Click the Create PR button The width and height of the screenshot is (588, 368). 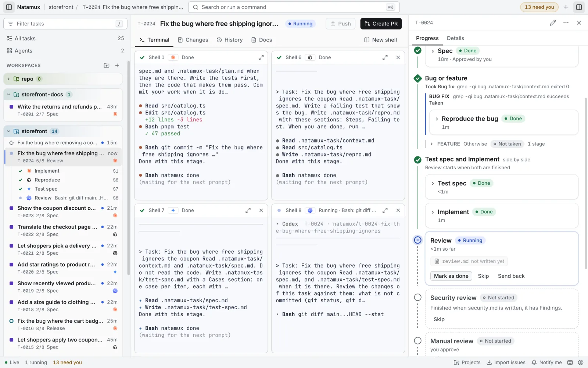click(x=381, y=24)
